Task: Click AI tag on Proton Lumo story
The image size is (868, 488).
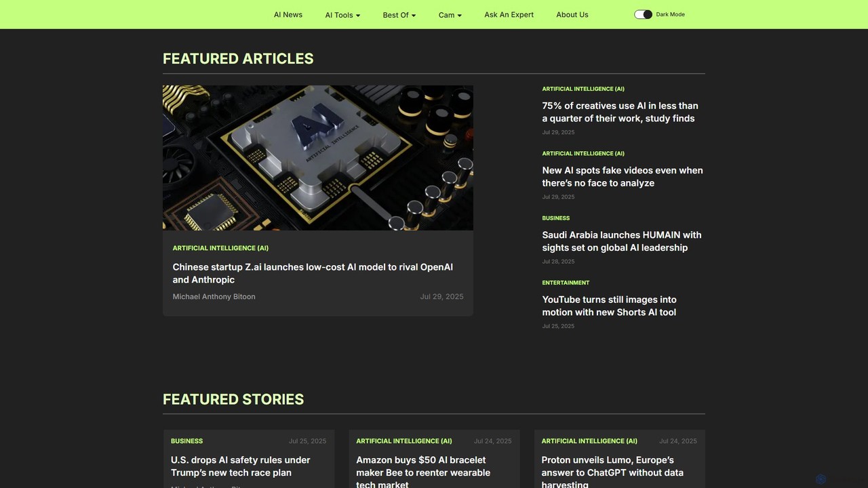Action: click(589, 441)
